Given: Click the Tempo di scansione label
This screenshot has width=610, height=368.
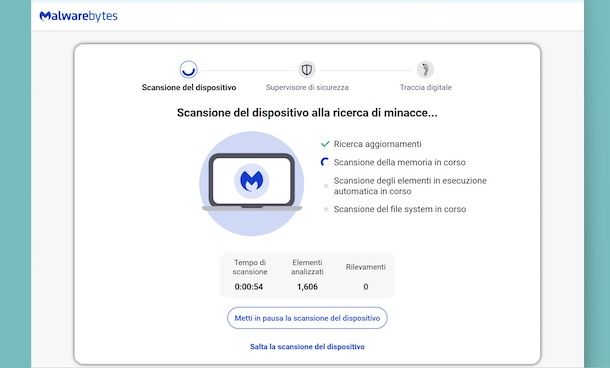Looking at the screenshot, I should point(250,267).
